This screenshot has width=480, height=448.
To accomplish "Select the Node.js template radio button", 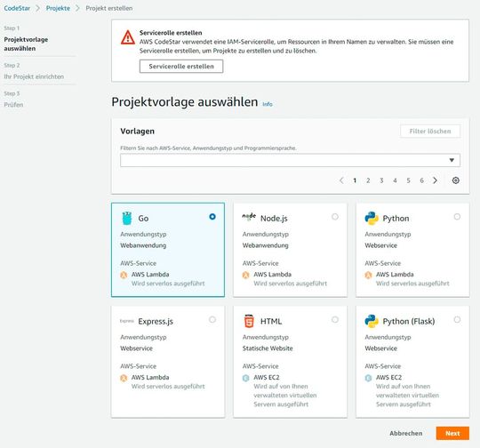I will (x=335, y=217).
